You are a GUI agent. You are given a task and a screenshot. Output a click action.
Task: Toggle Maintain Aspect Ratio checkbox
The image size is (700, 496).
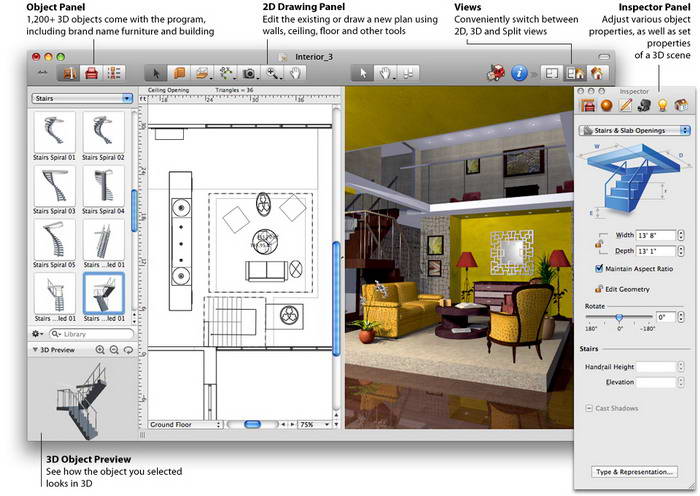599,268
